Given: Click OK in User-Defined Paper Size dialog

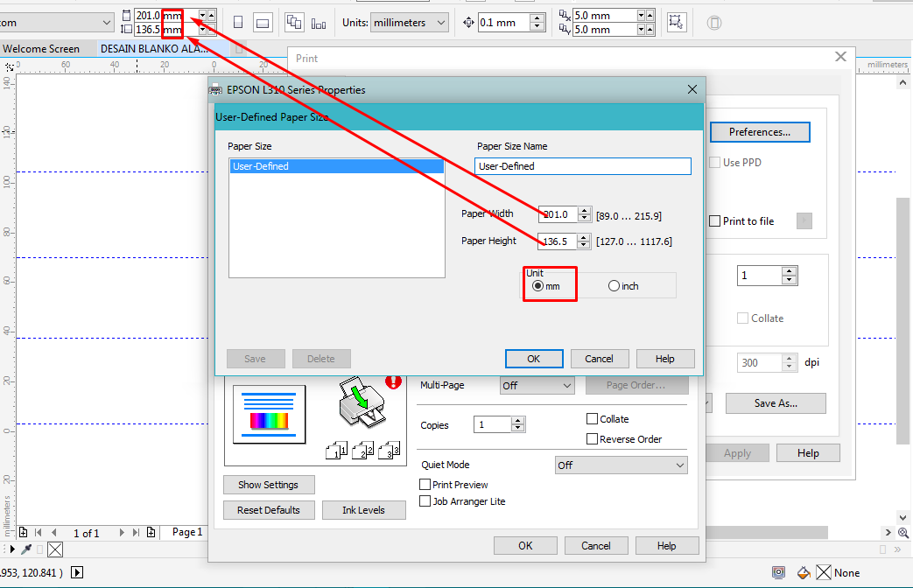Looking at the screenshot, I should [x=534, y=359].
